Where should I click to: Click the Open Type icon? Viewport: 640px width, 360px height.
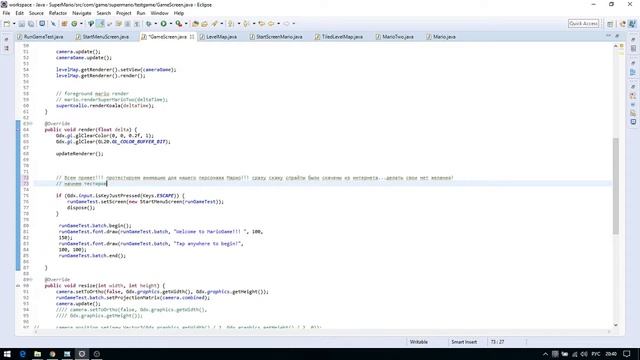click(x=195, y=24)
